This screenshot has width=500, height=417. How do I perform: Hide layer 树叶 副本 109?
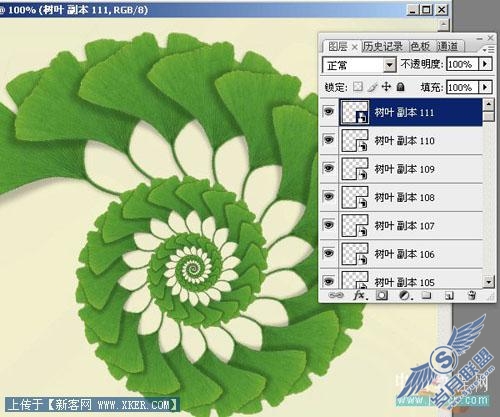pyautogui.click(x=329, y=168)
